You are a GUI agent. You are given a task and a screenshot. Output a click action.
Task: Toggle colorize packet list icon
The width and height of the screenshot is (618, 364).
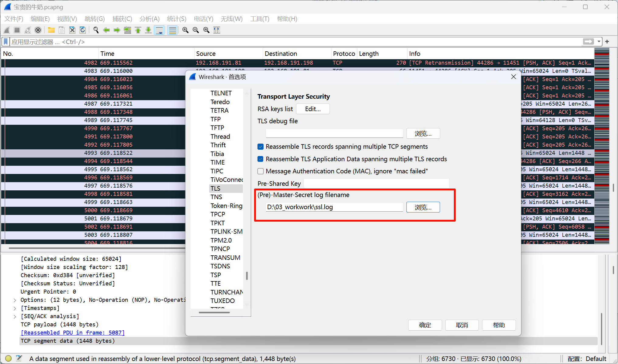point(172,30)
